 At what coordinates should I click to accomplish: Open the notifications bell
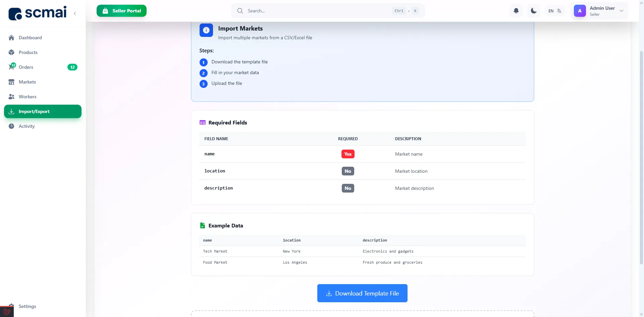click(516, 11)
